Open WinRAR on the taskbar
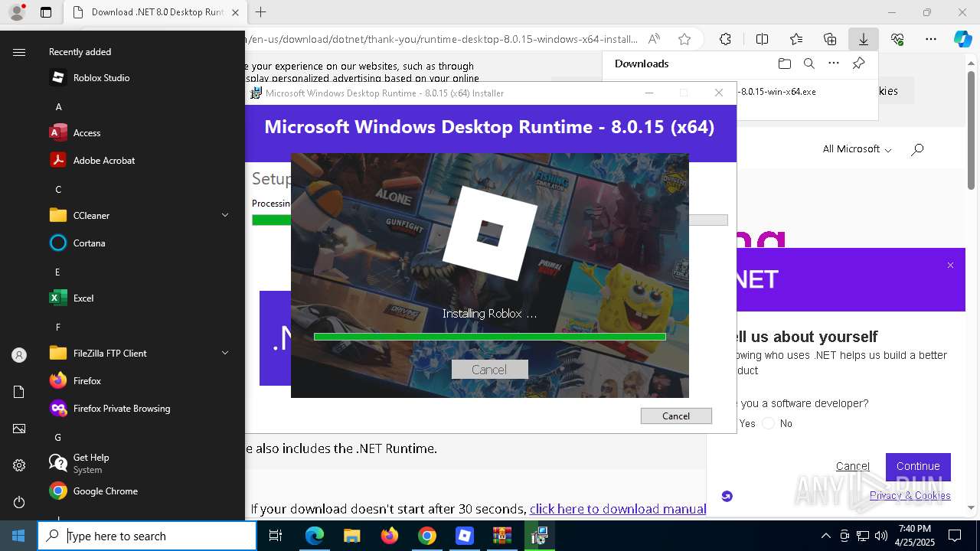Viewport: 980px width, 551px height. point(501,536)
